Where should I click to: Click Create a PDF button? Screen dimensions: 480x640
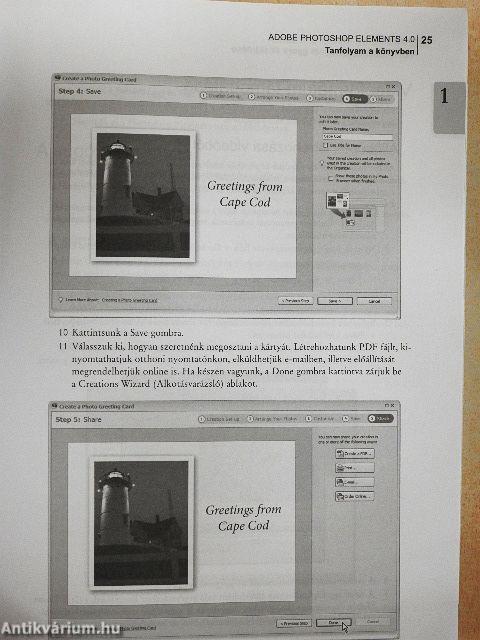[354, 453]
